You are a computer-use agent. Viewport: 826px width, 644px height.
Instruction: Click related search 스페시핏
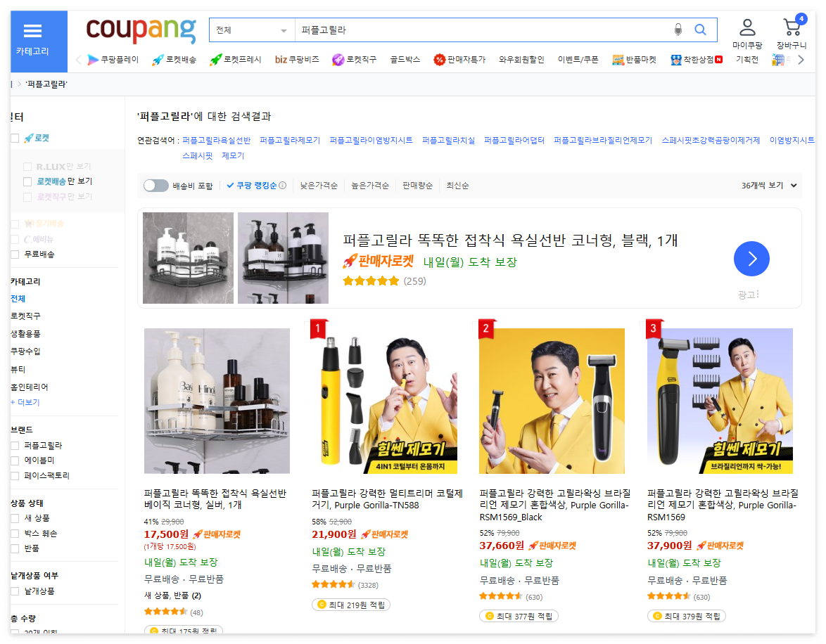197,155
